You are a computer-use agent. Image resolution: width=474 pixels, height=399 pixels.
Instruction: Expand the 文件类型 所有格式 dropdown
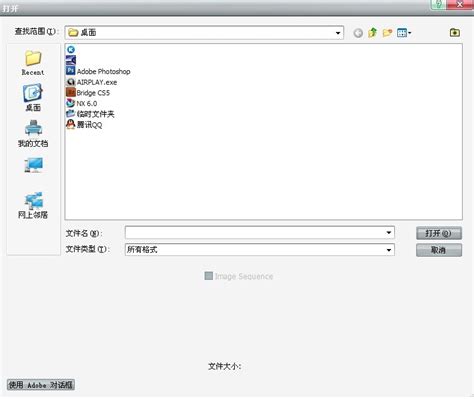point(389,250)
